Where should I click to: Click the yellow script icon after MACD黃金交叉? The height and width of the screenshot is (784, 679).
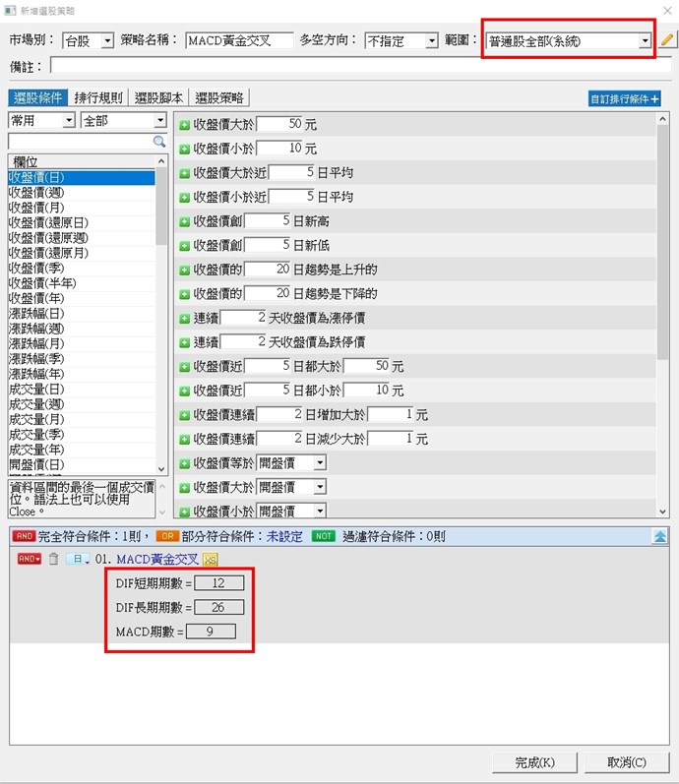click(210, 560)
